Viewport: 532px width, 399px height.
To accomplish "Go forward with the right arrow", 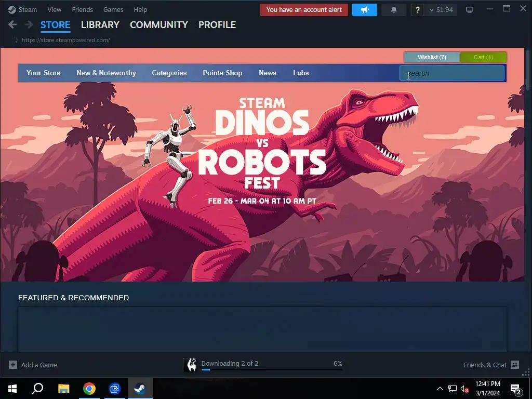I will (29, 24).
